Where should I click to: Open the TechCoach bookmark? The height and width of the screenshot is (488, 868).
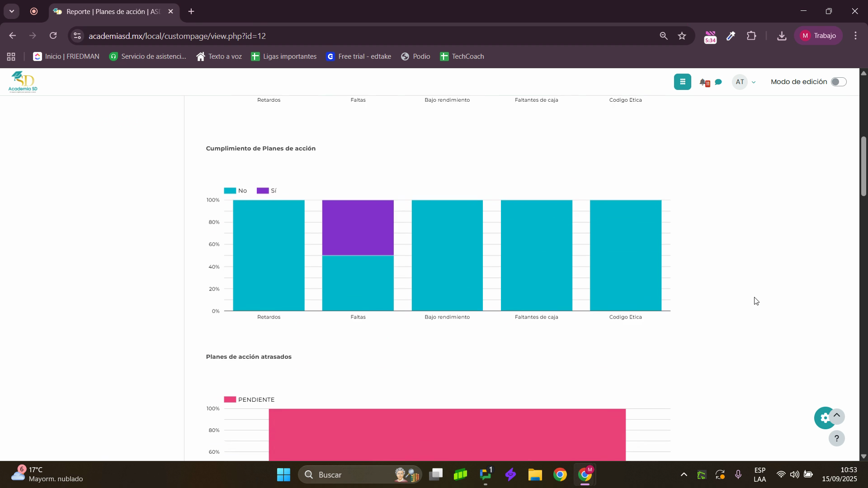(x=462, y=56)
